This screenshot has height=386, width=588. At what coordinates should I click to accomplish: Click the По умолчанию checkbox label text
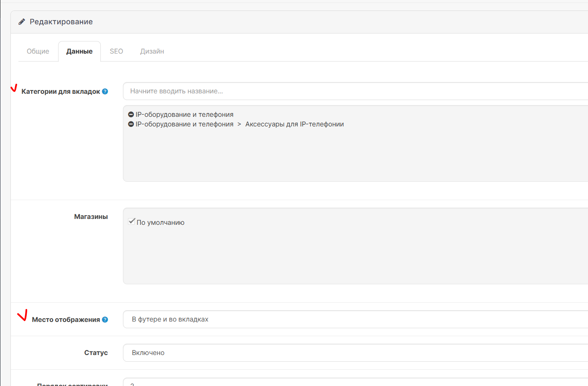[x=160, y=223]
